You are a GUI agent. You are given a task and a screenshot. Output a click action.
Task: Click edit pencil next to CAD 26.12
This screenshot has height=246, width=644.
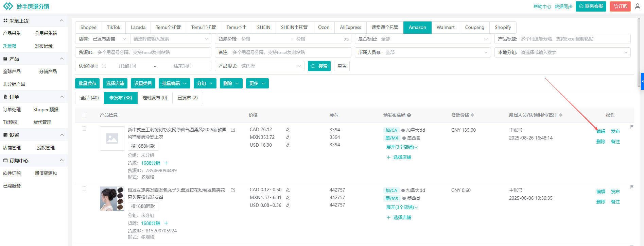[x=288, y=130]
